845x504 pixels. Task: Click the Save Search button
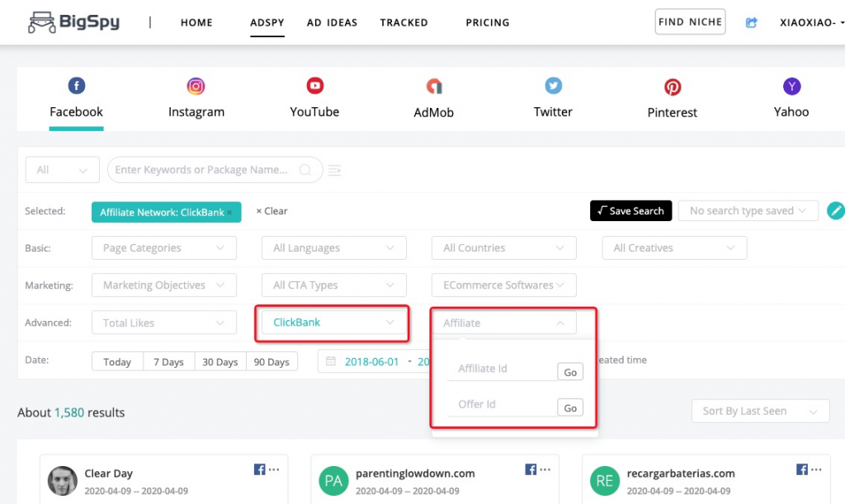click(630, 210)
